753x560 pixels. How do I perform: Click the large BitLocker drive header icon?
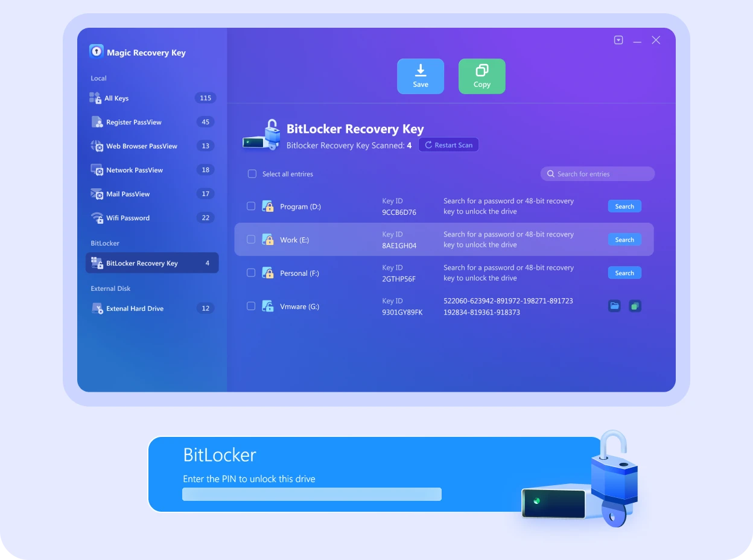262,135
